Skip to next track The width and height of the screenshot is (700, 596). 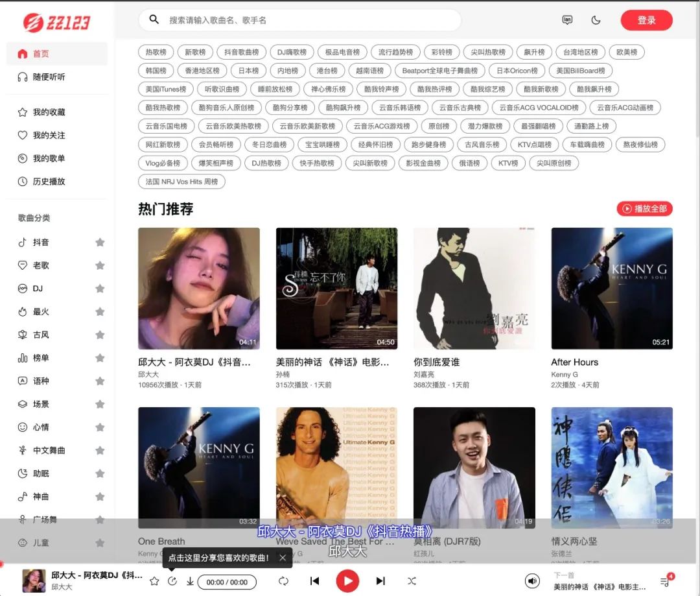point(380,581)
